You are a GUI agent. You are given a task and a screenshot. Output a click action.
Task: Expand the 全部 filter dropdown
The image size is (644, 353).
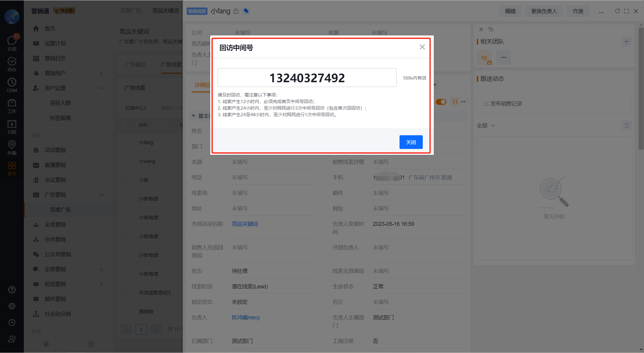[486, 126]
